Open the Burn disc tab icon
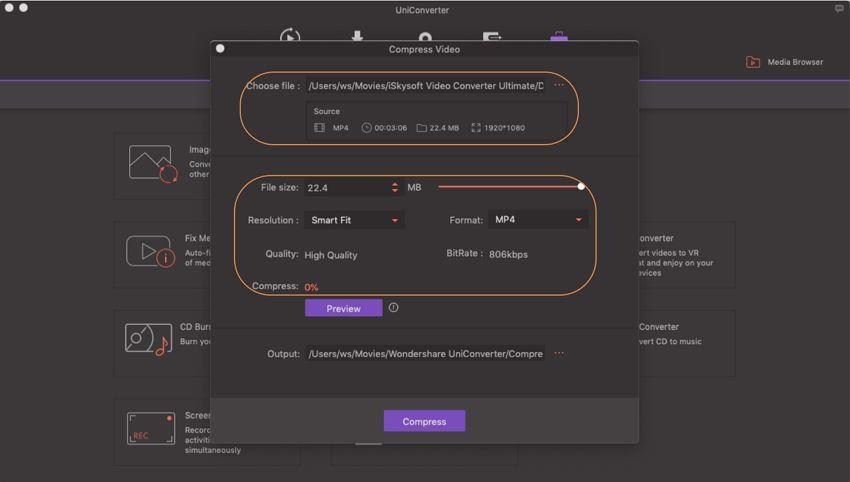Screen dimensions: 850x482 (425, 37)
